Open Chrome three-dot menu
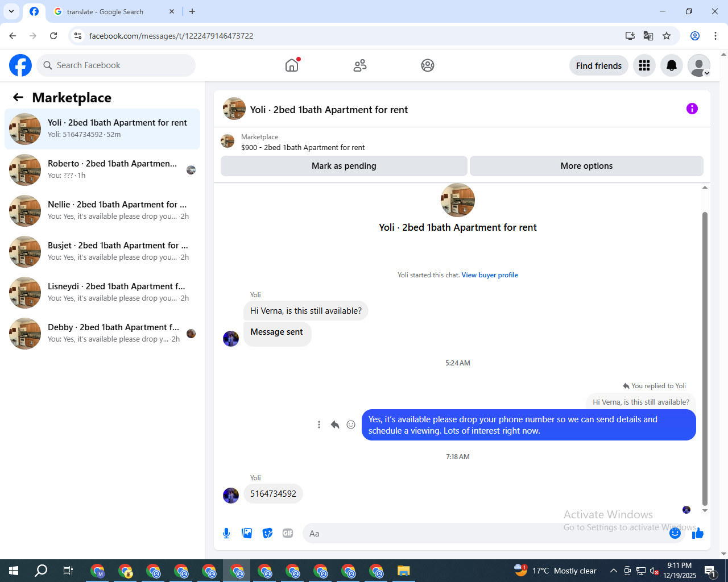The height and width of the screenshot is (582, 728). [715, 36]
